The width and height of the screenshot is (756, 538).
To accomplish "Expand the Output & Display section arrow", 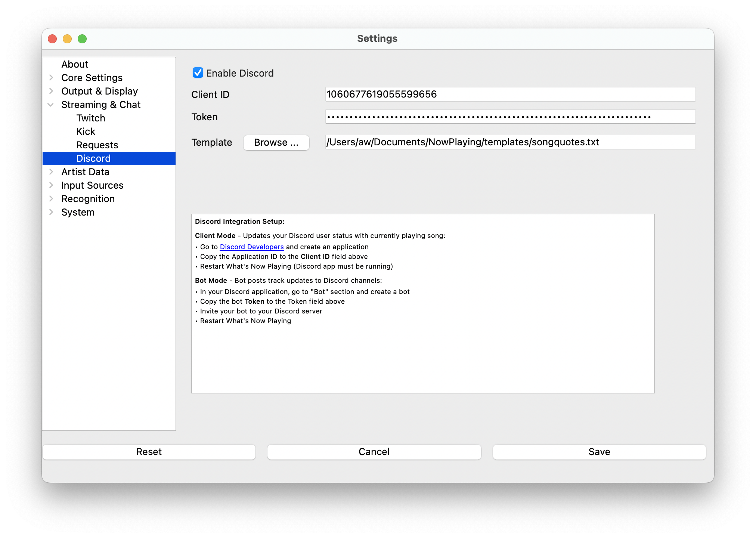I will coord(51,91).
